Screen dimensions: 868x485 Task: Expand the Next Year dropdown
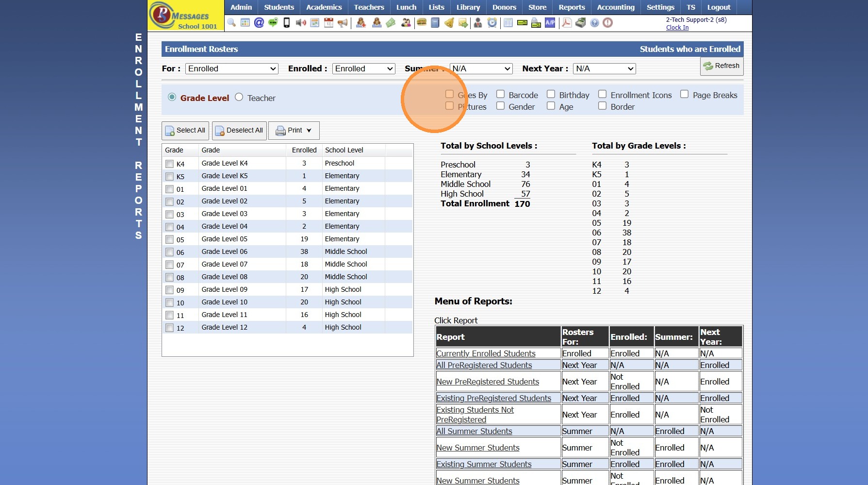tap(604, 69)
